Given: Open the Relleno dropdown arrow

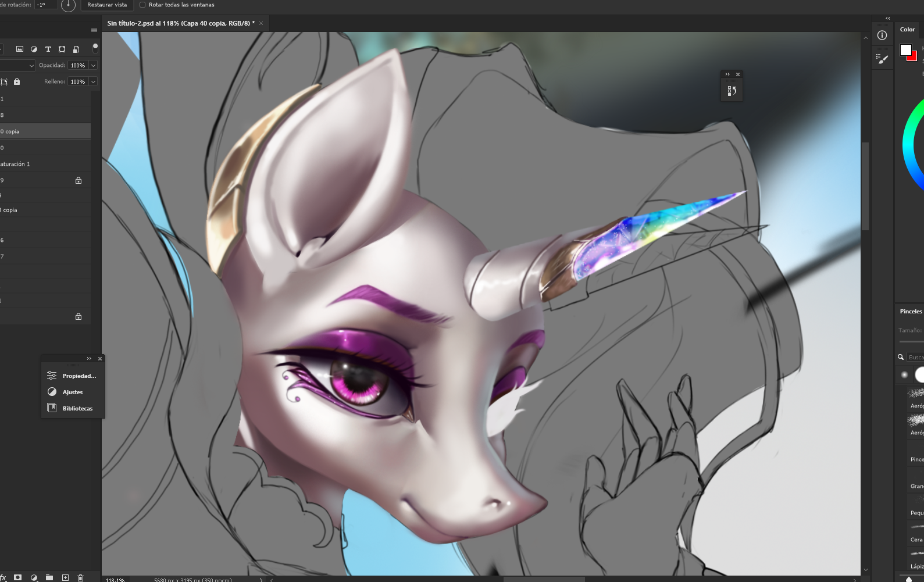Looking at the screenshot, I should pos(93,82).
